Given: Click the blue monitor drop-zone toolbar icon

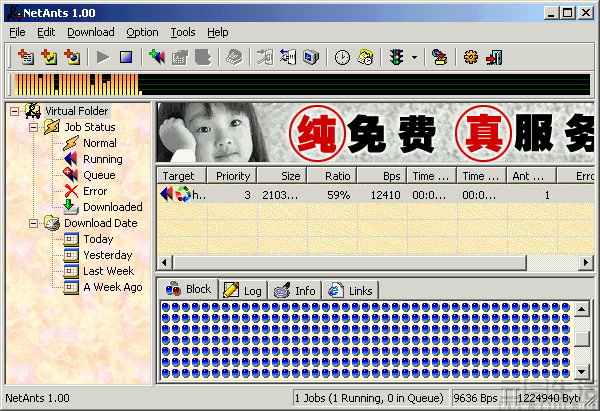Looking at the screenshot, I should tap(311, 57).
